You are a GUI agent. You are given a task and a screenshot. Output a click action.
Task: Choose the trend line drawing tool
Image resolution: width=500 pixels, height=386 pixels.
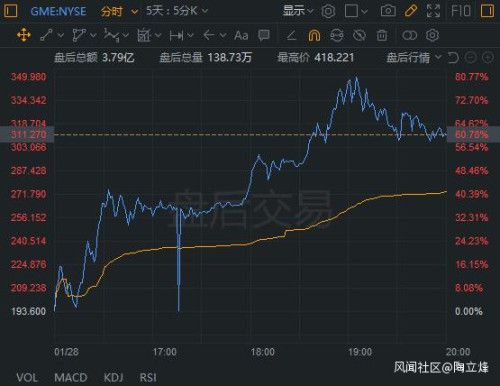tap(47, 35)
